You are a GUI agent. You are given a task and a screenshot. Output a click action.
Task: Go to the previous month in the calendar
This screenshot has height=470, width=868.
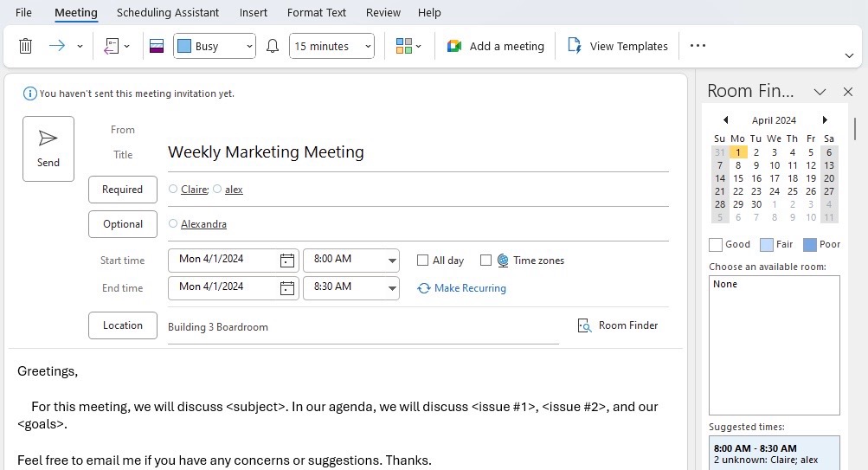point(726,119)
